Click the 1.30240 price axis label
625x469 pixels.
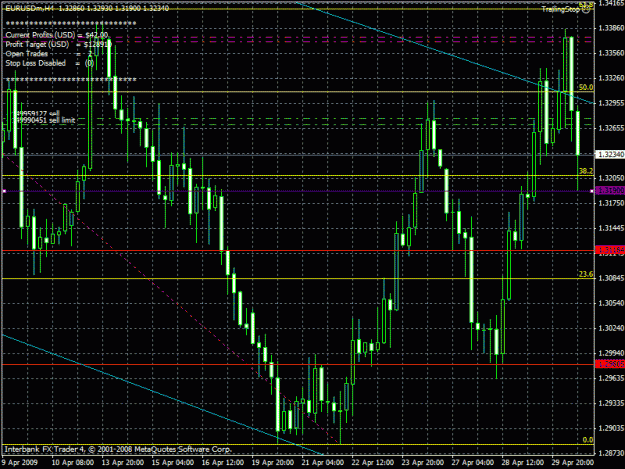point(611,328)
